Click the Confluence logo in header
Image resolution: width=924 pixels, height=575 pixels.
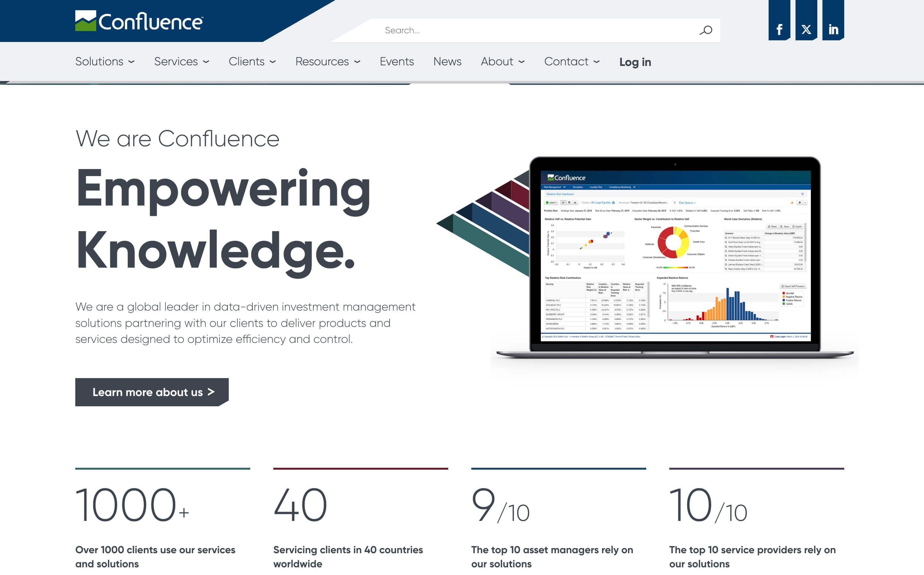(x=139, y=21)
